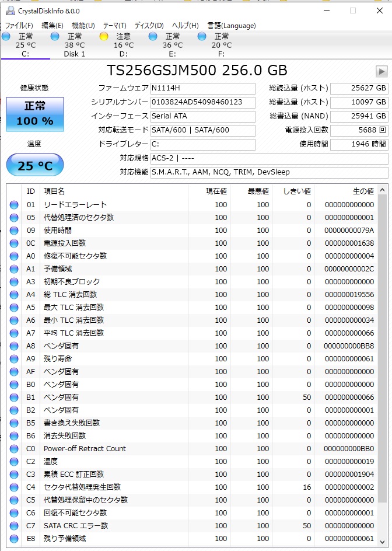
Task: Click status icon of 残り寿命 row A9
Action: tap(14, 359)
